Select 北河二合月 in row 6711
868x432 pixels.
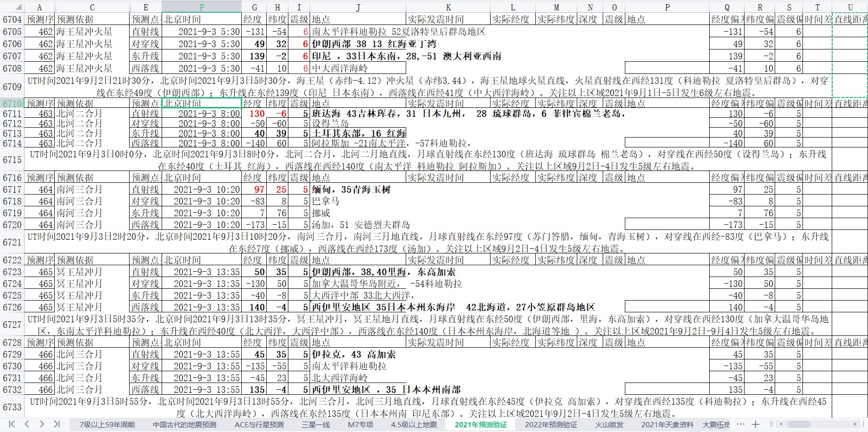(x=92, y=114)
